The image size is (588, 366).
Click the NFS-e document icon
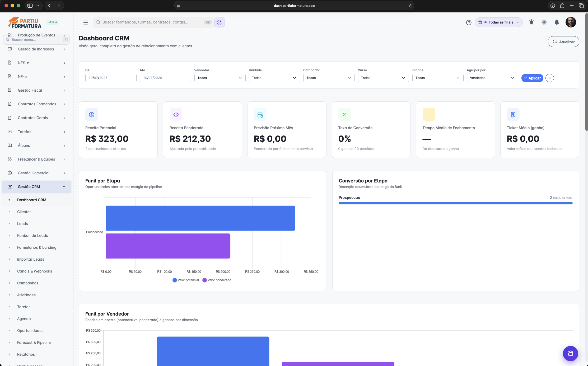(10, 63)
